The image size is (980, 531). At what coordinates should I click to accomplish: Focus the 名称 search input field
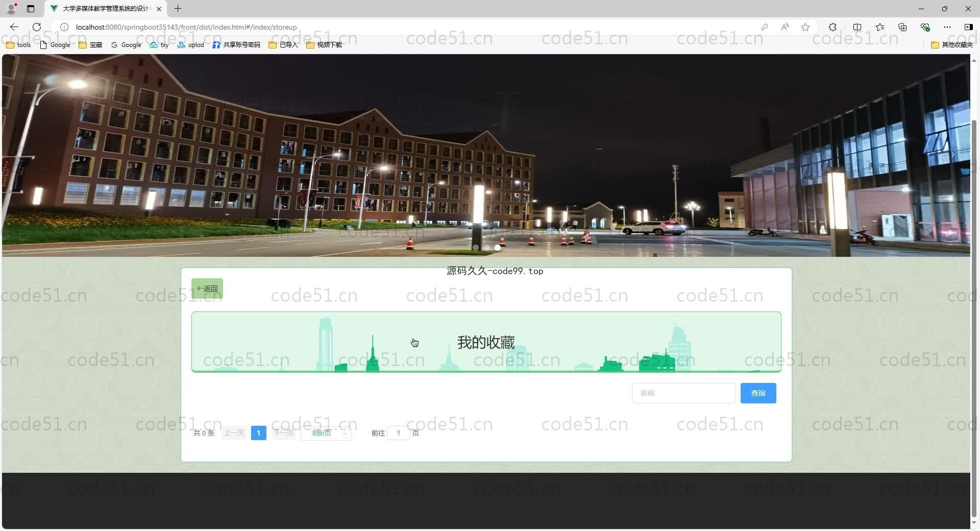pyautogui.click(x=683, y=393)
